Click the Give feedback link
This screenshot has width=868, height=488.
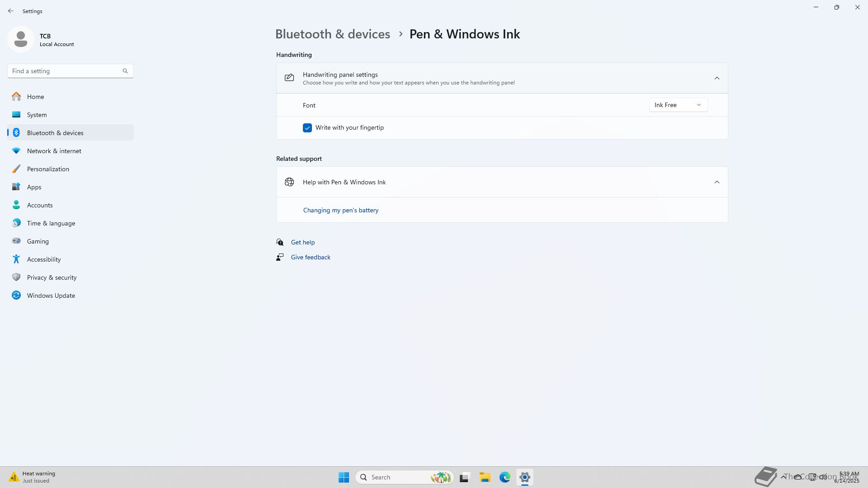click(310, 257)
